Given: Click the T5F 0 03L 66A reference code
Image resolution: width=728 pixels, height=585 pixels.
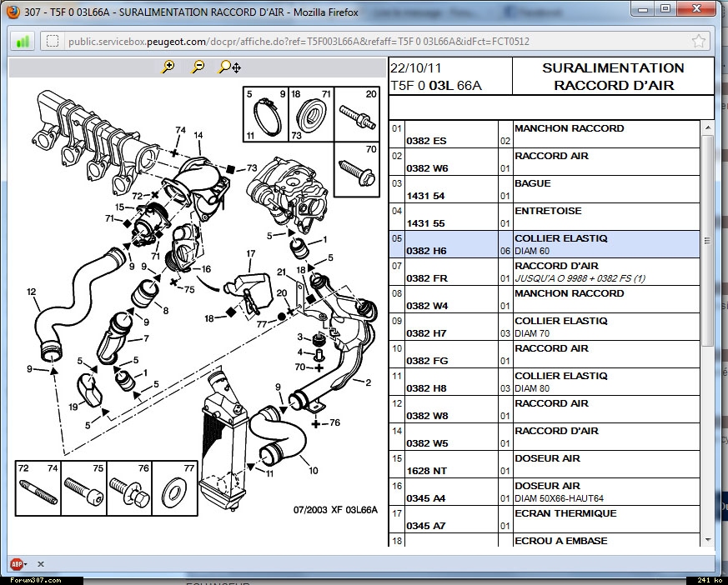Looking at the screenshot, I should point(436,86).
